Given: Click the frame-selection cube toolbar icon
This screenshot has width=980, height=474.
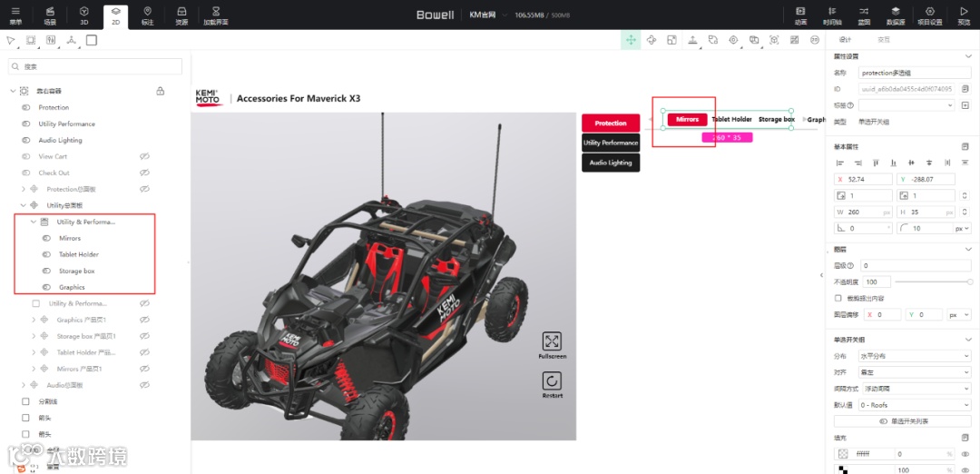Looking at the screenshot, I should 774,40.
